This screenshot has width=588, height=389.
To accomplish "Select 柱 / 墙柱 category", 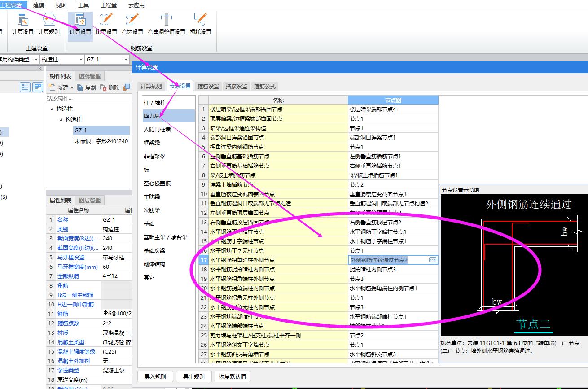I will [x=169, y=103].
